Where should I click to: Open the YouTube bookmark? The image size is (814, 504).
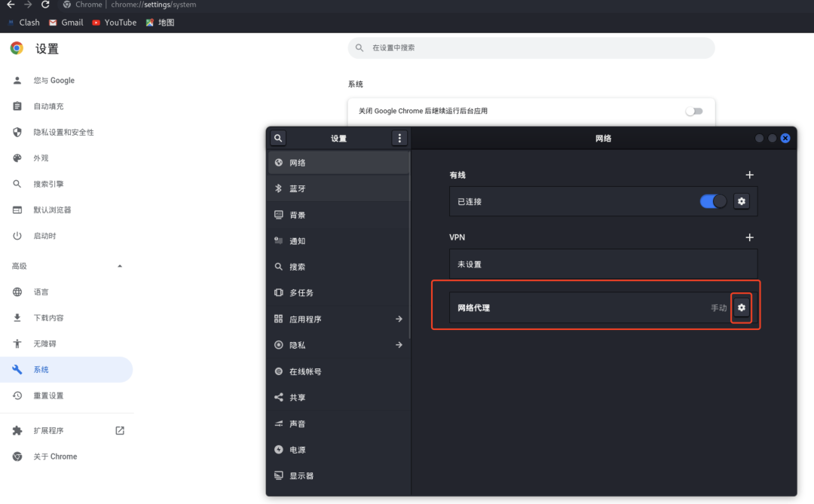[x=115, y=23]
